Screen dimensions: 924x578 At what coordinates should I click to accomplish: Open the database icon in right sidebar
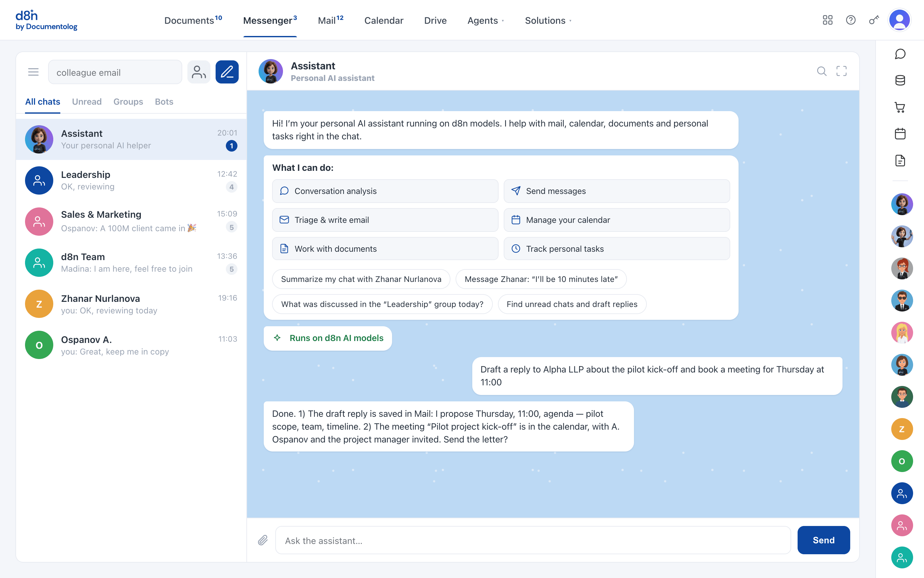point(900,80)
